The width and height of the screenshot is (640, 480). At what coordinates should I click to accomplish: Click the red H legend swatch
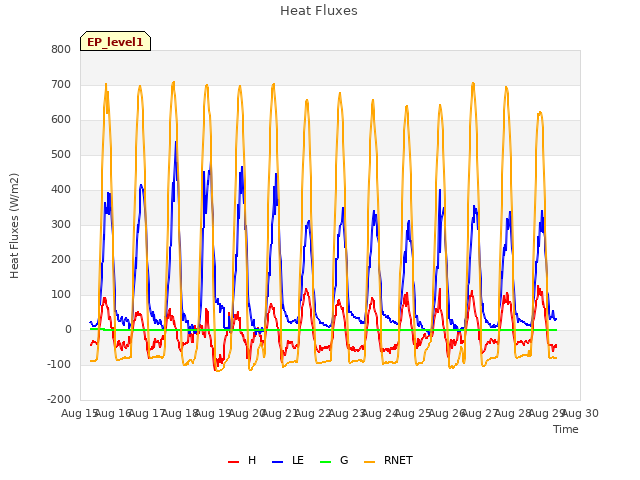coord(233,461)
